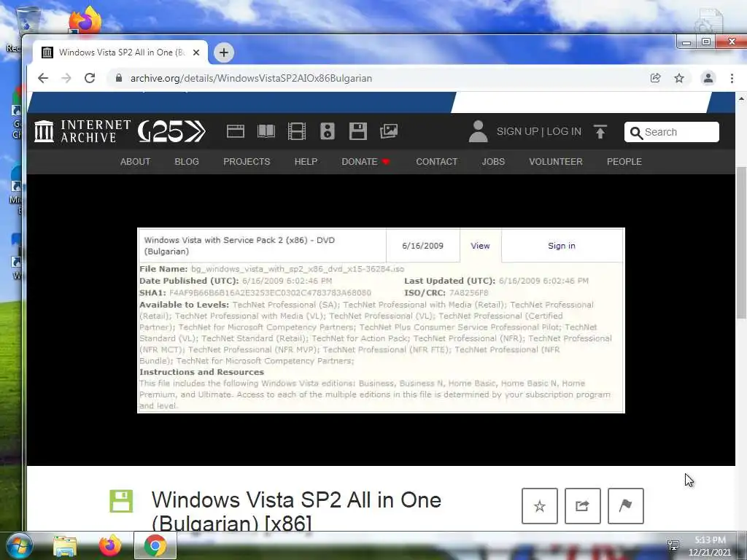Reload the archive.org page
The width and height of the screenshot is (747, 560).
tap(90, 78)
